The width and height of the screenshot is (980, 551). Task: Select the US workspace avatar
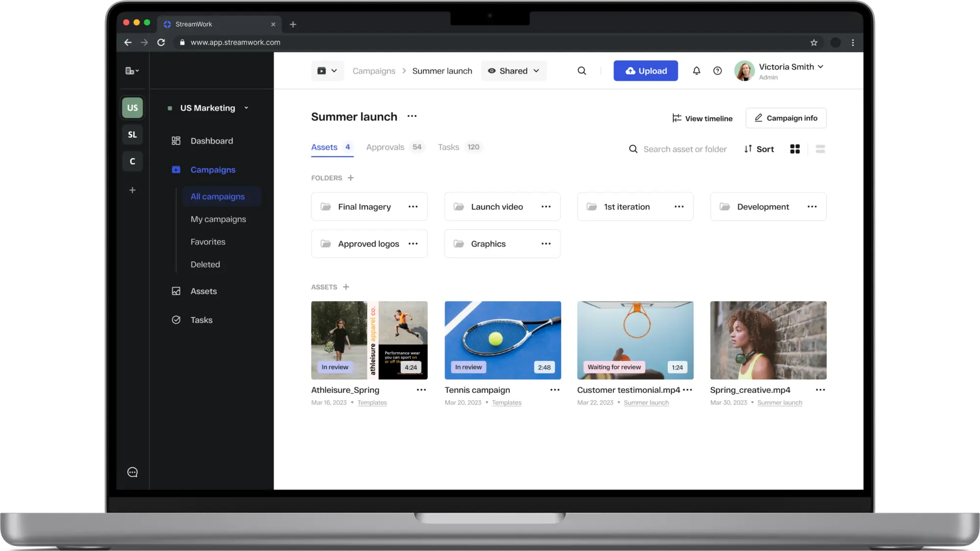[132, 107]
